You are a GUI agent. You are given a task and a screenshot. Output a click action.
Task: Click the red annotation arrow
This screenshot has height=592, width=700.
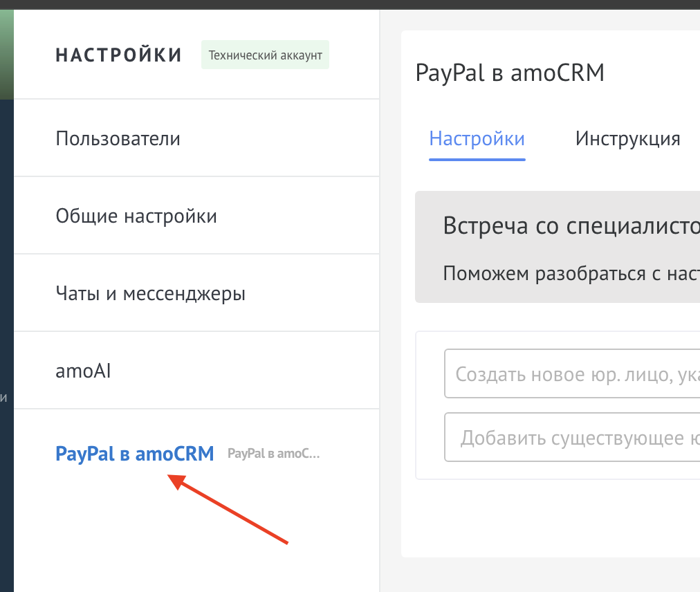coord(228,509)
